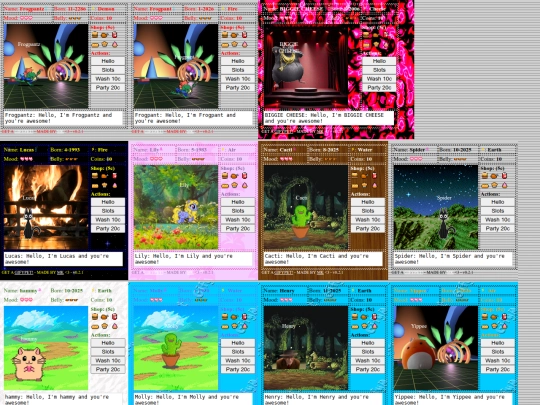Screen dimensions: 540x405
Task: Buy the cupcake in Cacti's shop
Action: [374, 185]
